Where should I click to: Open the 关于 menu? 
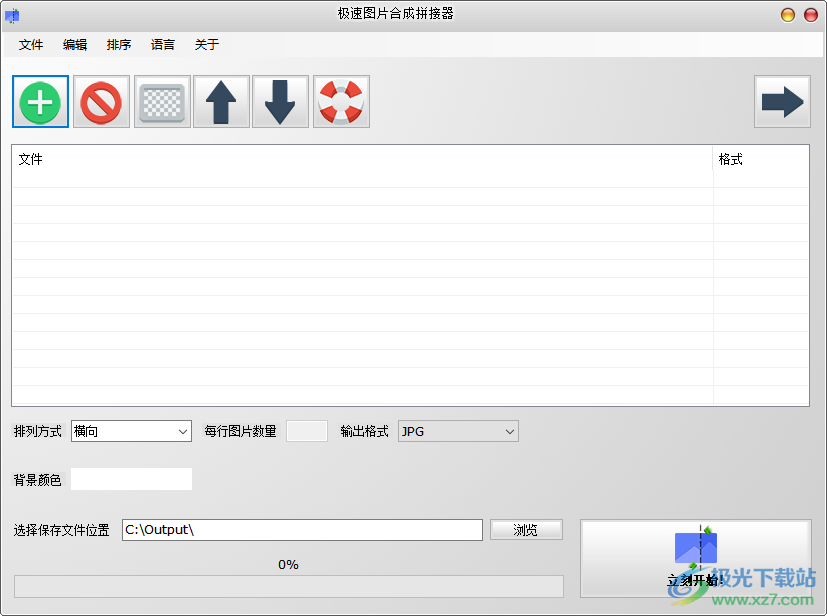(x=207, y=45)
